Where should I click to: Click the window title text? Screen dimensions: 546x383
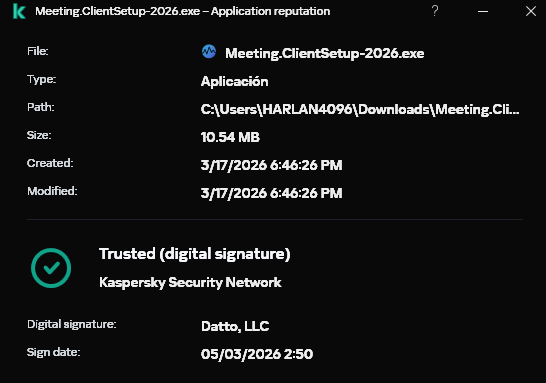pos(183,11)
